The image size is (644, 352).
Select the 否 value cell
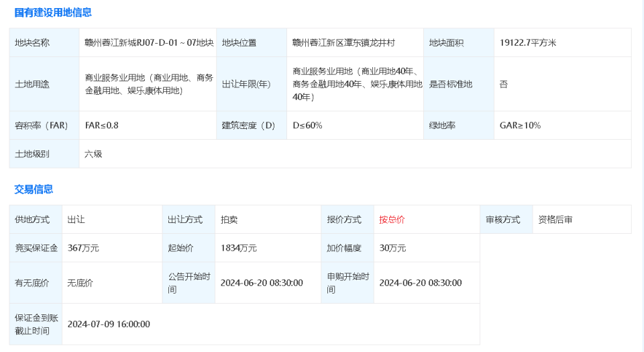click(x=563, y=84)
